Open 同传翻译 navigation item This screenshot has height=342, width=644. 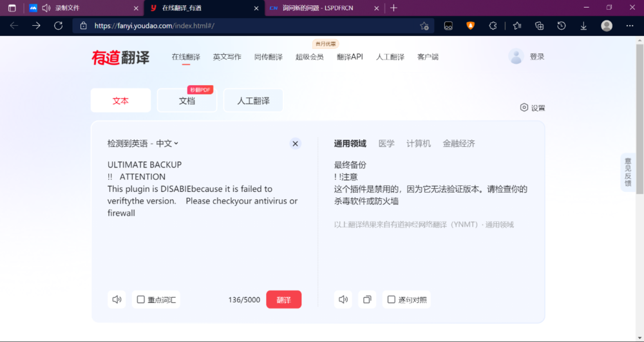coord(268,57)
